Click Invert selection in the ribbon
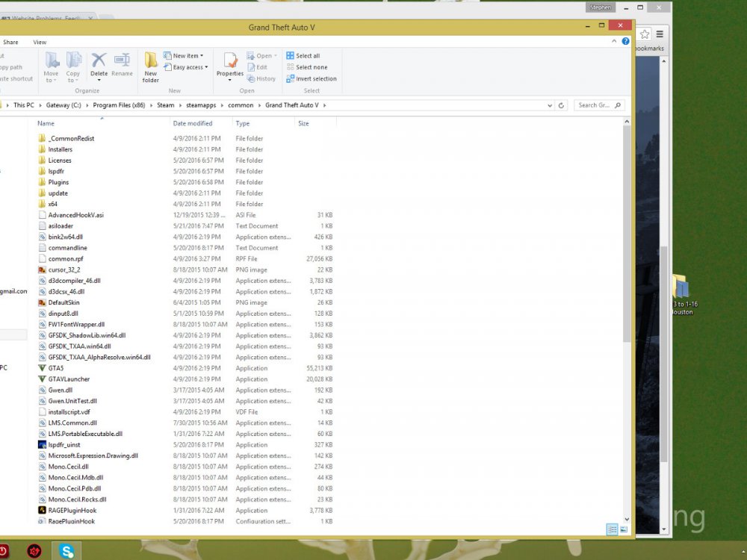 click(311, 78)
